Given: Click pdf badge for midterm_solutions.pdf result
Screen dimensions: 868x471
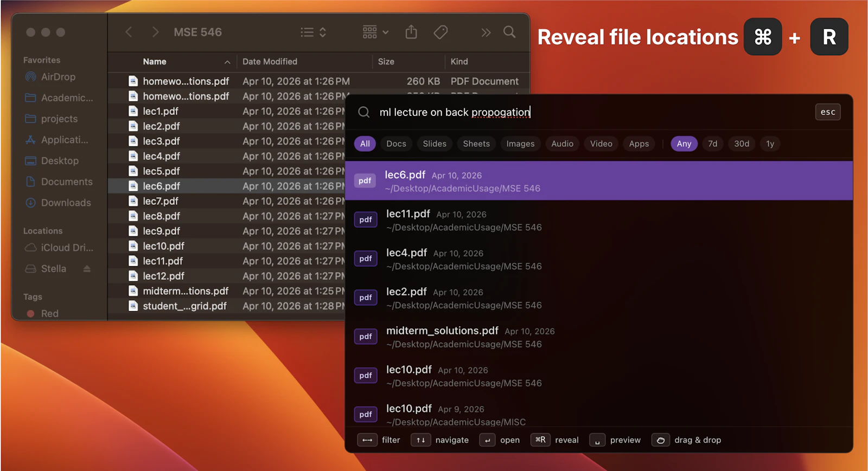Looking at the screenshot, I should pyautogui.click(x=366, y=337).
